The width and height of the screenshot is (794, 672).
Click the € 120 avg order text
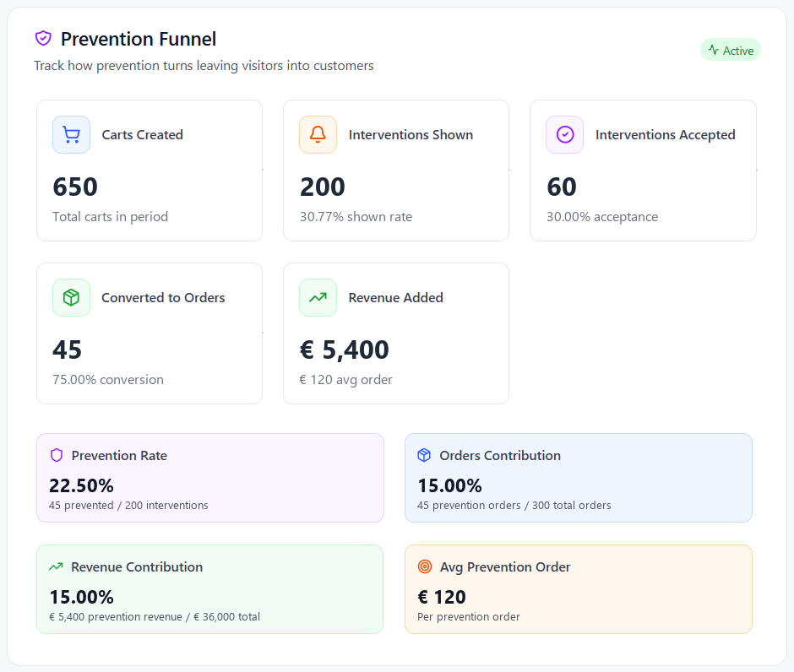coord(345,380)
